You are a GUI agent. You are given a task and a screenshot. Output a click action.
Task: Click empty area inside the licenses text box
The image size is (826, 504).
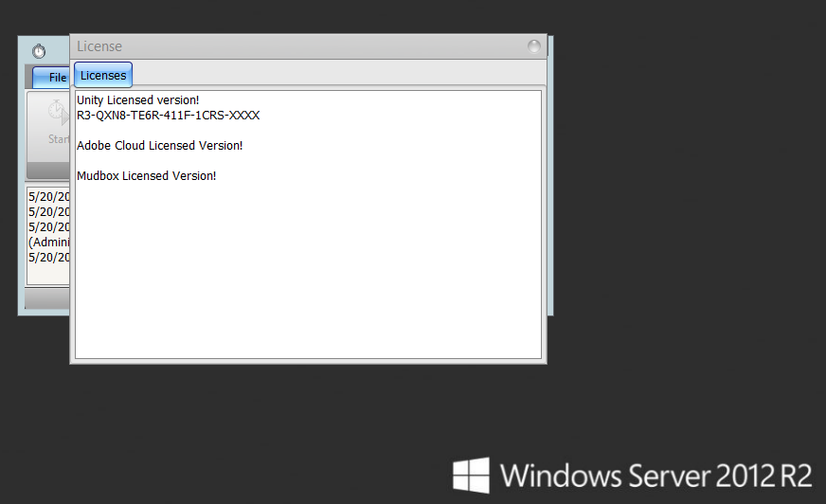click(x=308, y=275)
